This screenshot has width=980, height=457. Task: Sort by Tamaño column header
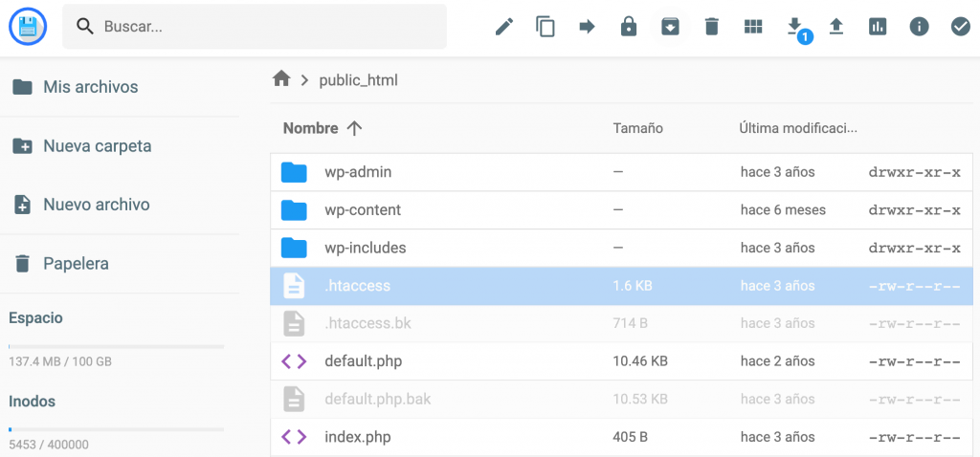coord(637,128)
